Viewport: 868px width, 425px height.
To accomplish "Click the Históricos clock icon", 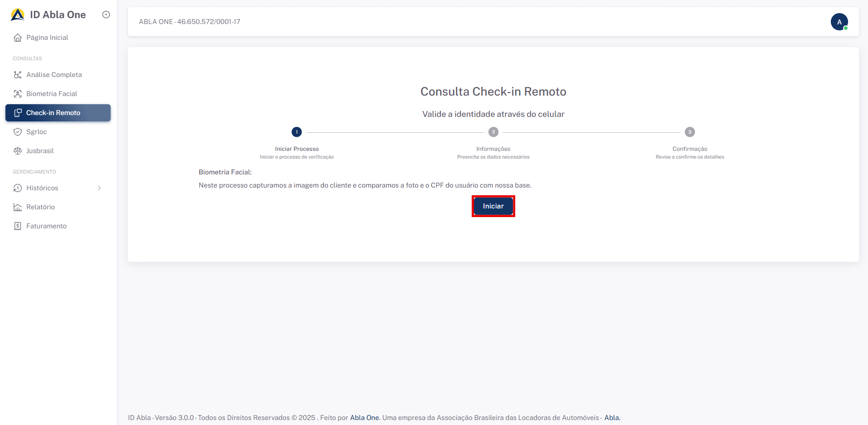I will pyautogui.click(x=18, y=188).
